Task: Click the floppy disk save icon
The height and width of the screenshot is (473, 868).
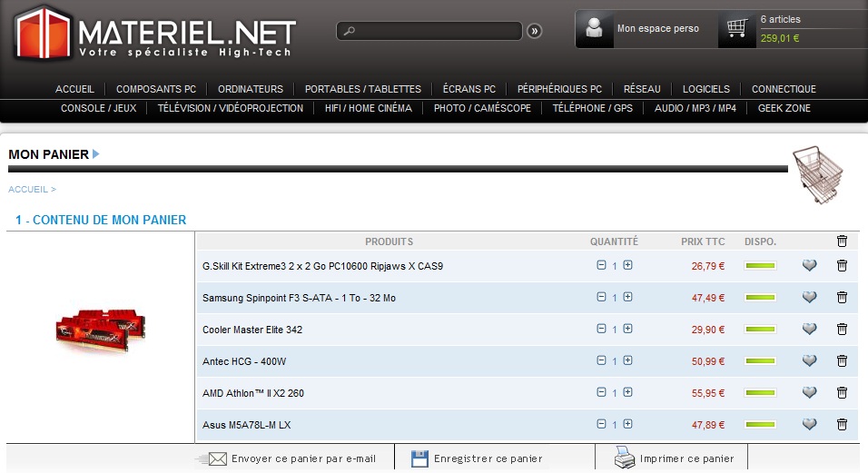Action: (420, 458)
